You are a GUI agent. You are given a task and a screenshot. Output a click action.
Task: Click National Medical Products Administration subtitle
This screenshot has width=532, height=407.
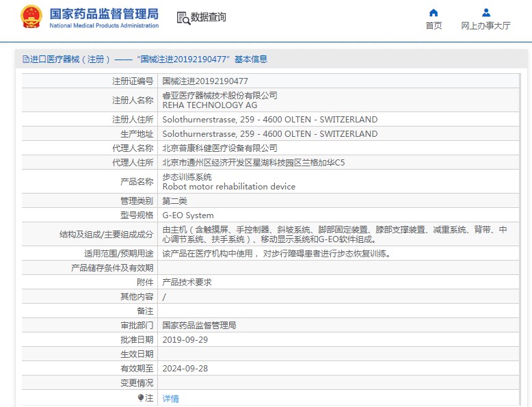pyautogui.click(x=104, y=25)
